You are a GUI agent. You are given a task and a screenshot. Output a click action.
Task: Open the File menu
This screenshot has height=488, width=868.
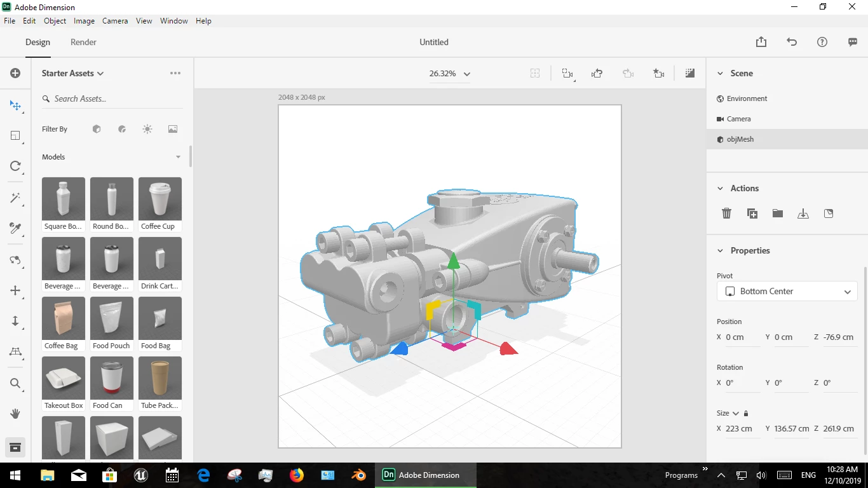click(10, 21)
